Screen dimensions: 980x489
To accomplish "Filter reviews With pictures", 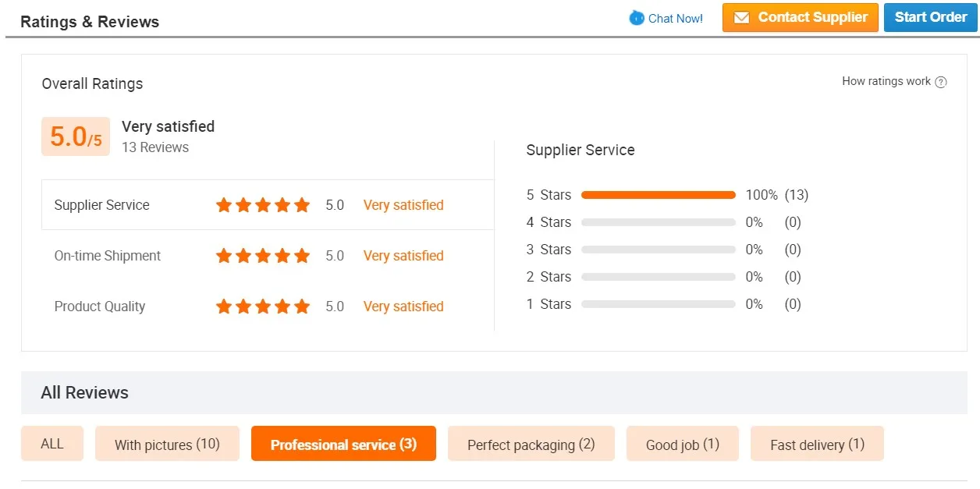I will pos(167,445).
